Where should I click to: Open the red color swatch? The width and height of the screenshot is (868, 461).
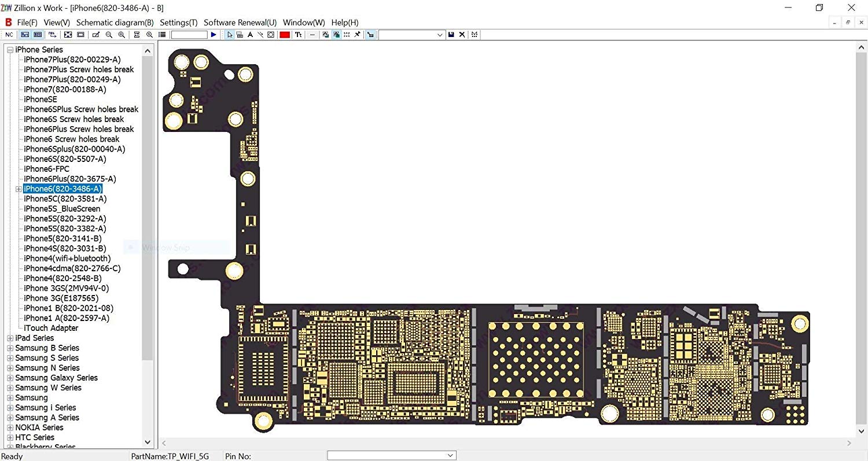tap(285, 35)
